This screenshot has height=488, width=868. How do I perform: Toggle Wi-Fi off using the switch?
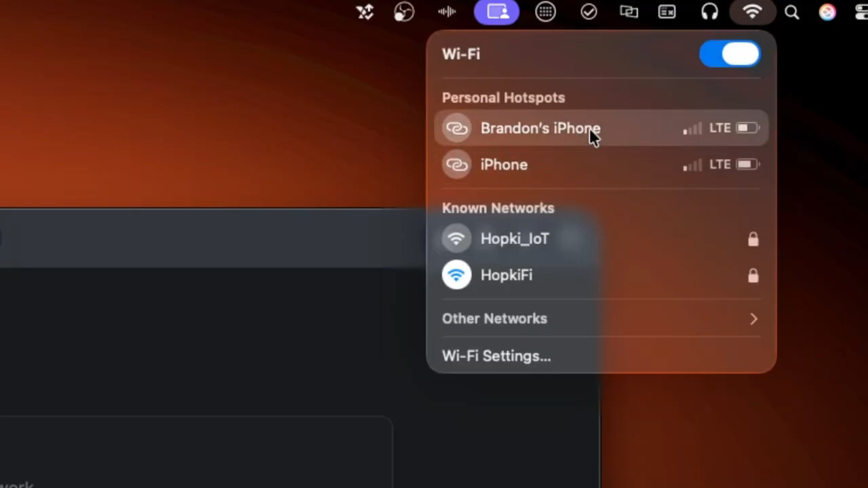coord(730,54)
